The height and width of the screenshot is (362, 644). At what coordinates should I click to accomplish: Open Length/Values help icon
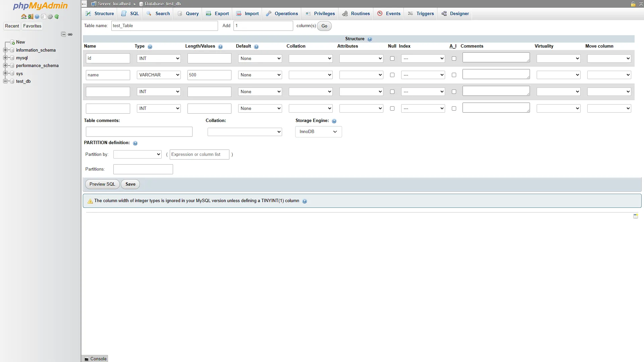pos(220,47)
